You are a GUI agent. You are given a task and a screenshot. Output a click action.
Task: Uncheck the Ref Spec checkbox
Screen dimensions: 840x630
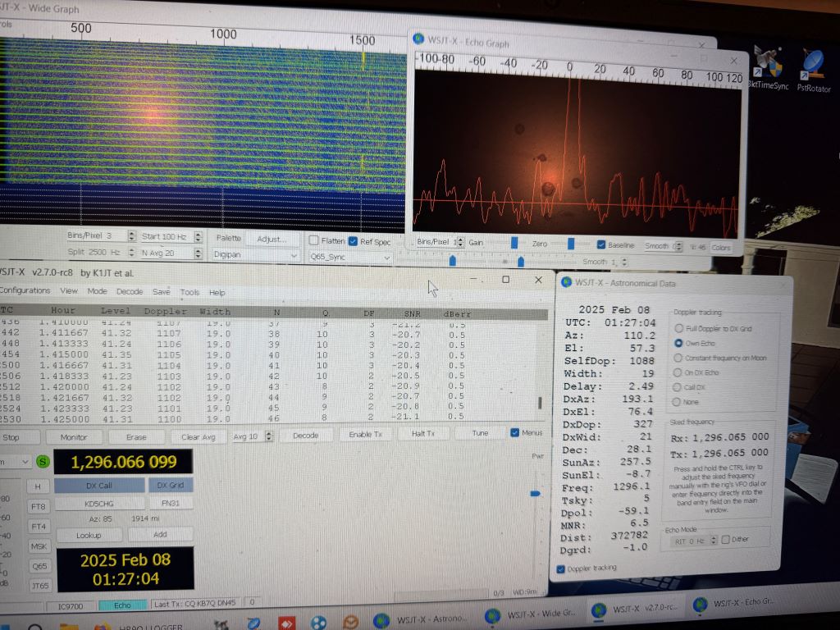coord(353,241)
